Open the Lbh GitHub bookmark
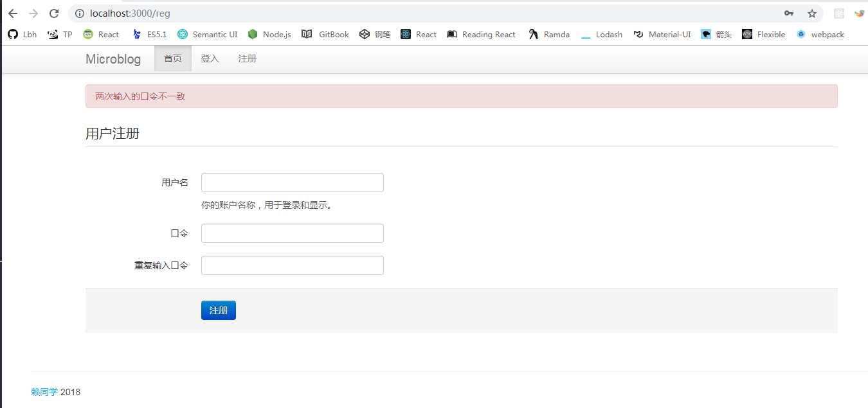Image resolution: width=868 pixels, height=408 pixels. [23, 35]
